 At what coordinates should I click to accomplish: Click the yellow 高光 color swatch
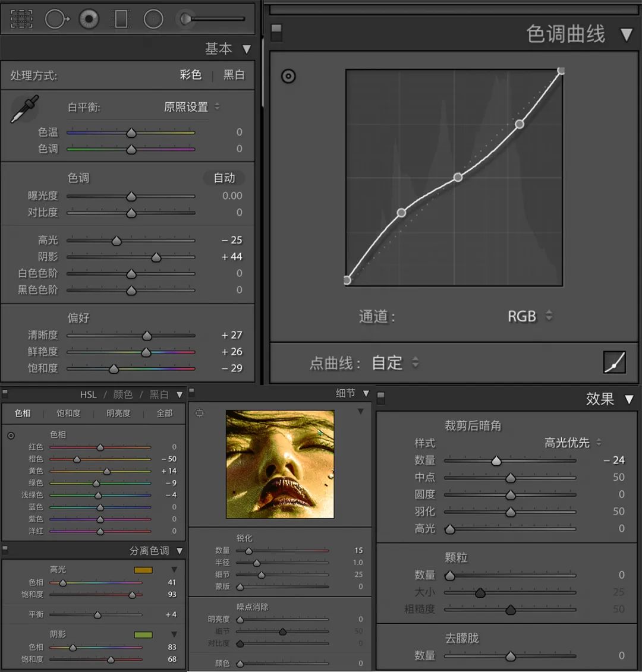click(x=143, y=570)
